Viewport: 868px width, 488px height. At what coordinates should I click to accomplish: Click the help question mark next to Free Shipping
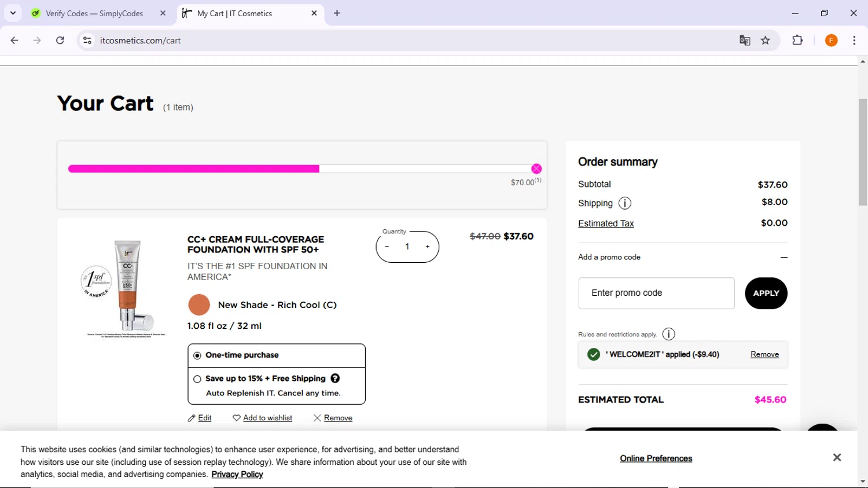335,379
